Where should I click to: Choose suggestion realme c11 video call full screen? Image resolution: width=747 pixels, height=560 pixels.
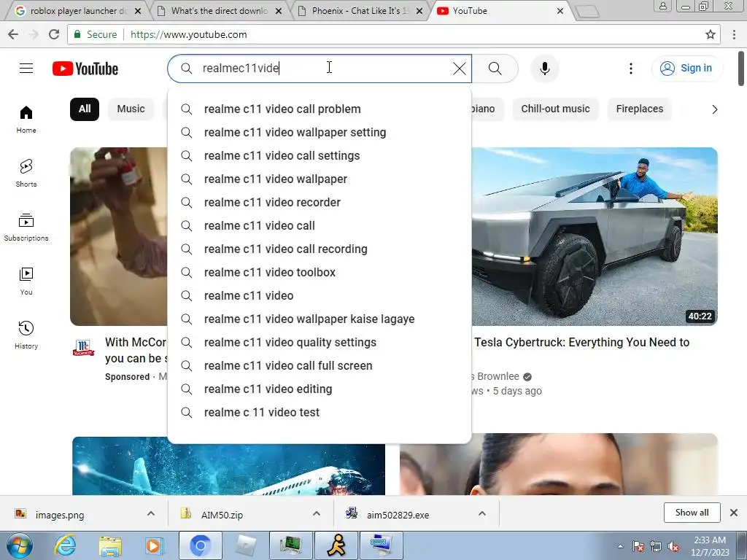320,366
